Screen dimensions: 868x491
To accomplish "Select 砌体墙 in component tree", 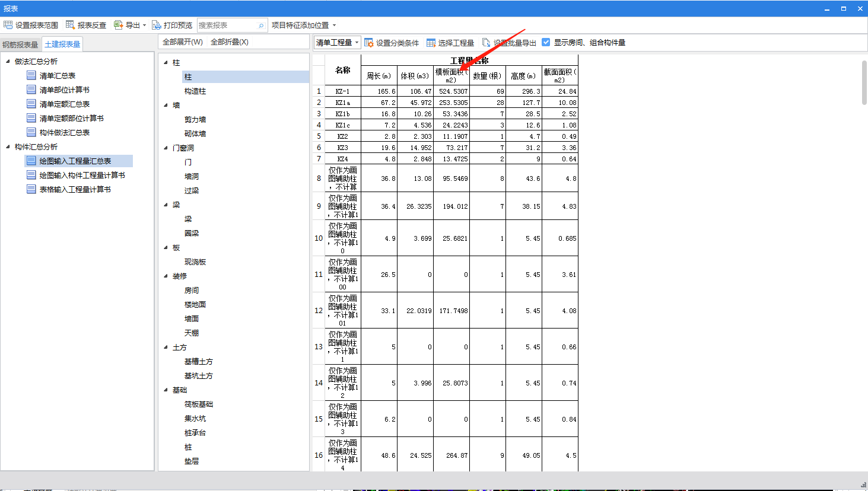I will pyautogui.click(x=195, y=133).
